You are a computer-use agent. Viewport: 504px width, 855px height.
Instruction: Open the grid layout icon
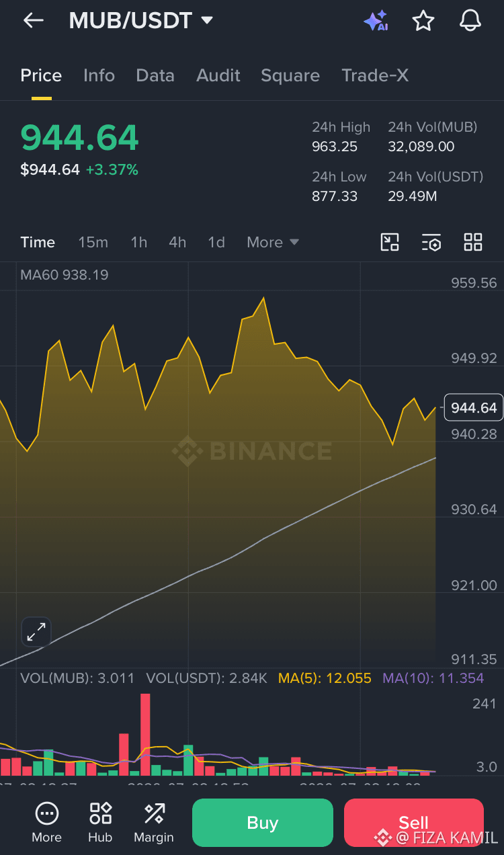click(x=473, y=242)
